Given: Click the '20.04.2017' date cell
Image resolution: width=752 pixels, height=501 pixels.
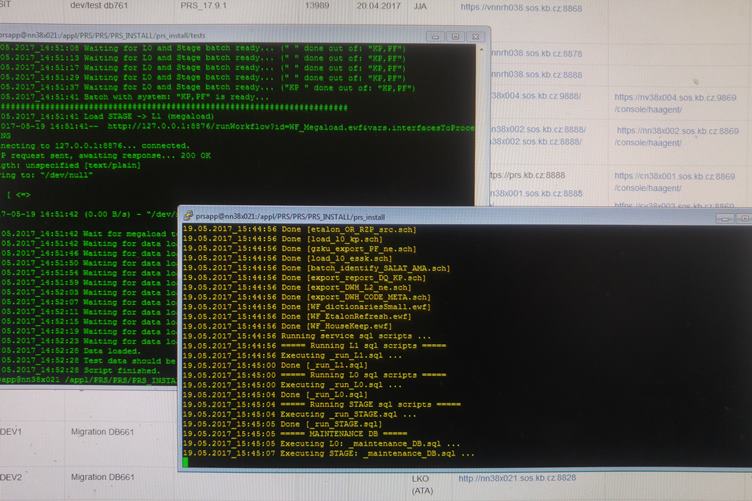Looking at the screenshot, I should pyautogui.click(x=378, y=6).
